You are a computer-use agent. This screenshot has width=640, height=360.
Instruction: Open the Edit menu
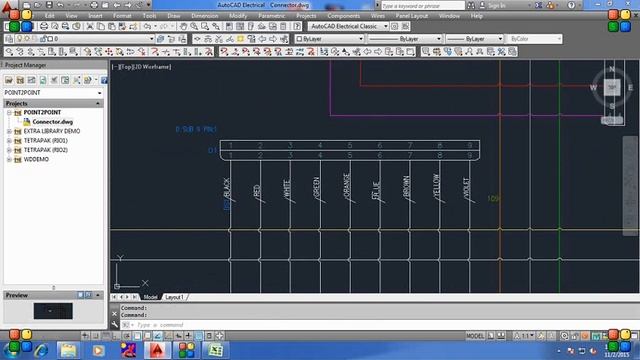point(49,16)
